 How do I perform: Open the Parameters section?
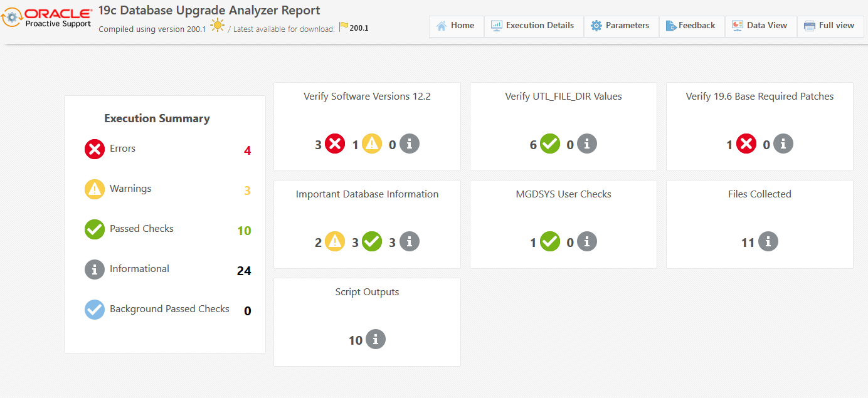[x=621, y=26]
